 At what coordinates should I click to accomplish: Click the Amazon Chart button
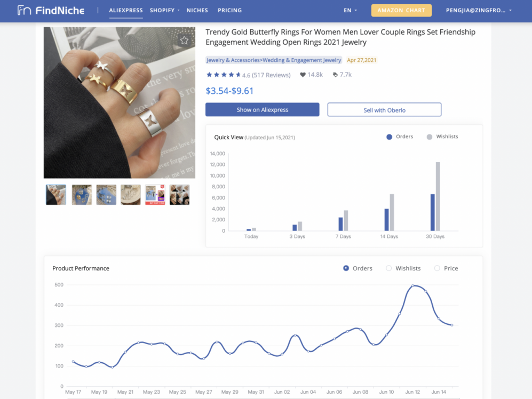pyautogui.click(x=401, y=11)
